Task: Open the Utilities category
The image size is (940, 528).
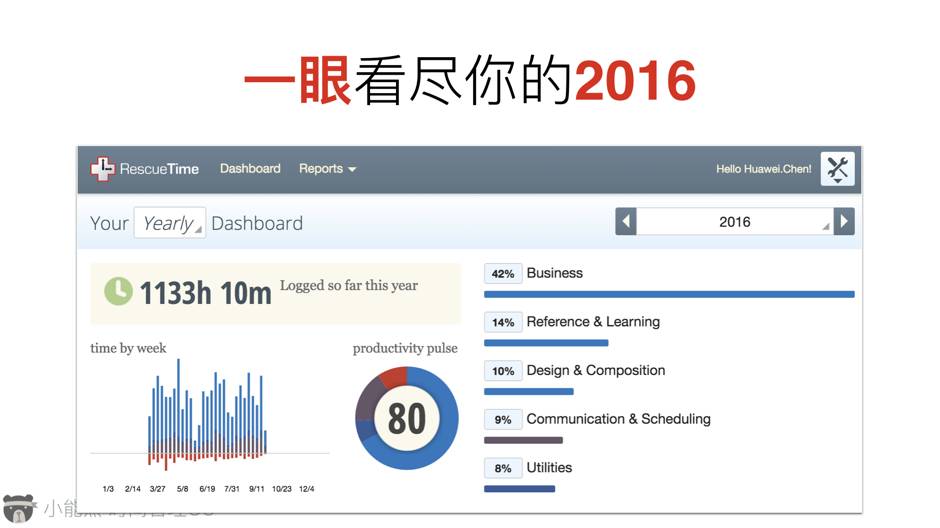Action: pyautogui.click(x=549, y=467)
